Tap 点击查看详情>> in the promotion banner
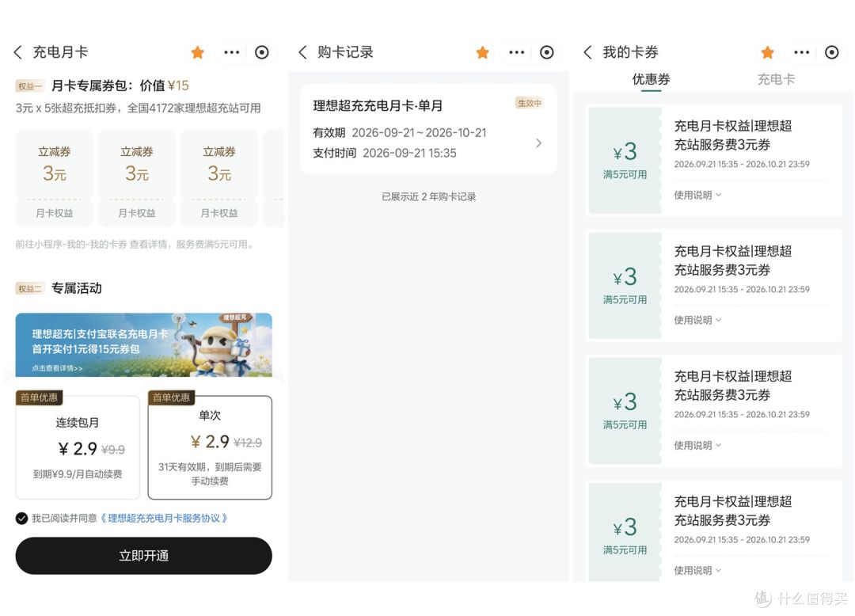Screen dimensions: 855x616 [x=57, y=368]
